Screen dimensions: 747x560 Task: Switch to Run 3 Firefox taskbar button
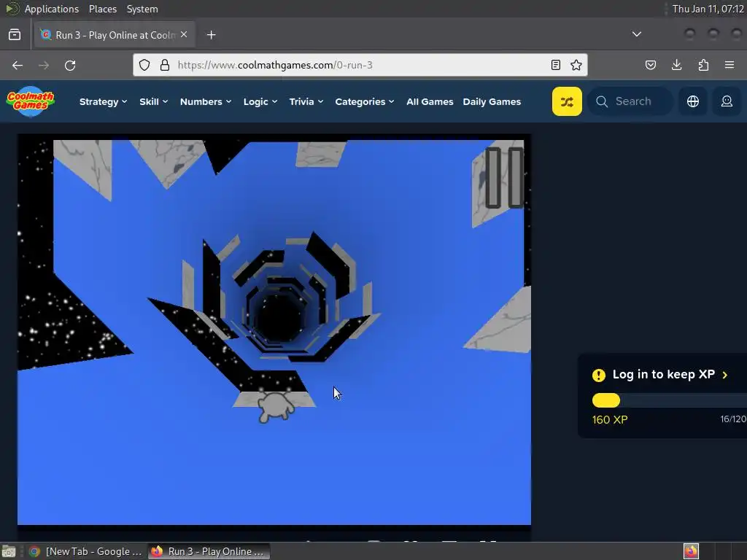point(209,551)
